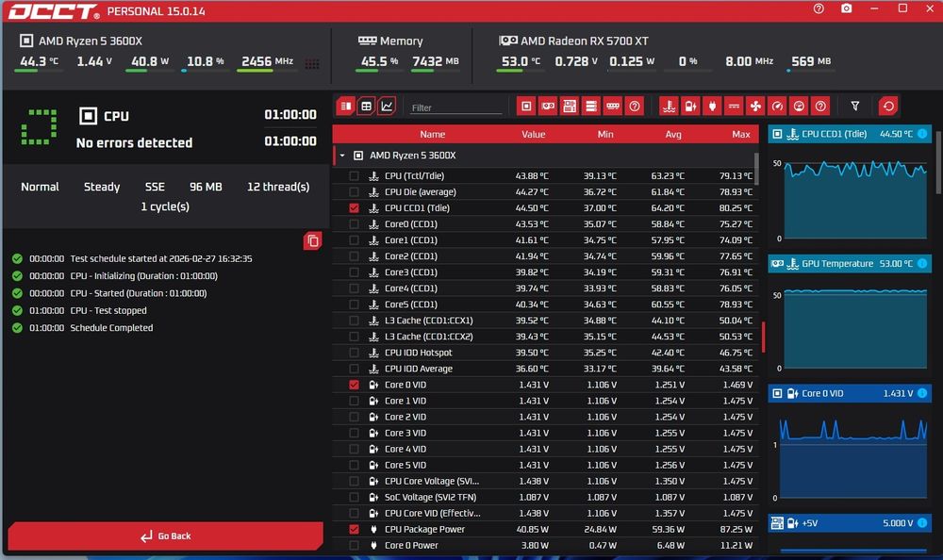
Task: Click the graph panel vertical scrollbar
Action: [939, 162]
